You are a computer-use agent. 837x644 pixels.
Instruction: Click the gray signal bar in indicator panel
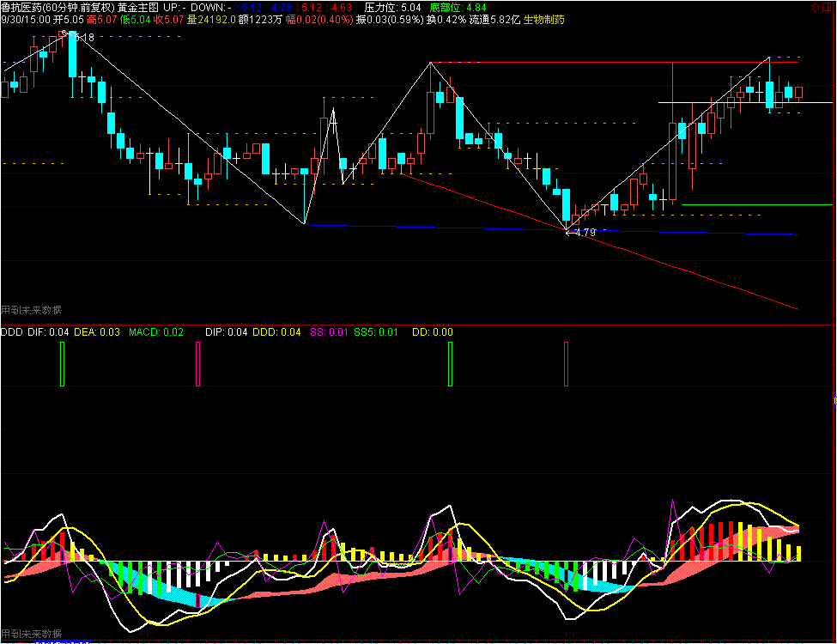566,363
